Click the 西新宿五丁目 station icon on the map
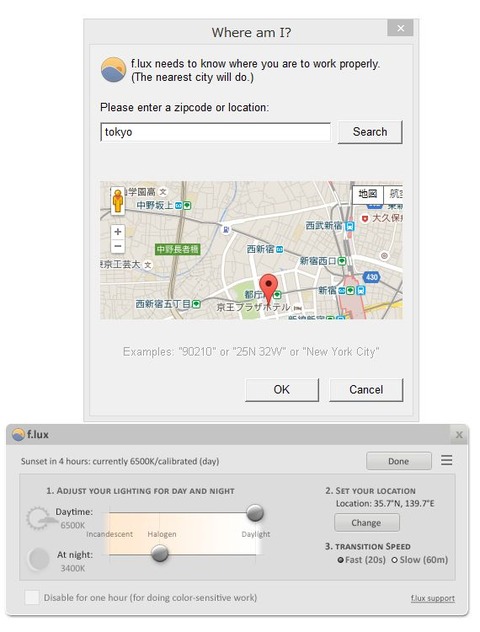This screenshot has width=480, height=632. click(196, 304)
